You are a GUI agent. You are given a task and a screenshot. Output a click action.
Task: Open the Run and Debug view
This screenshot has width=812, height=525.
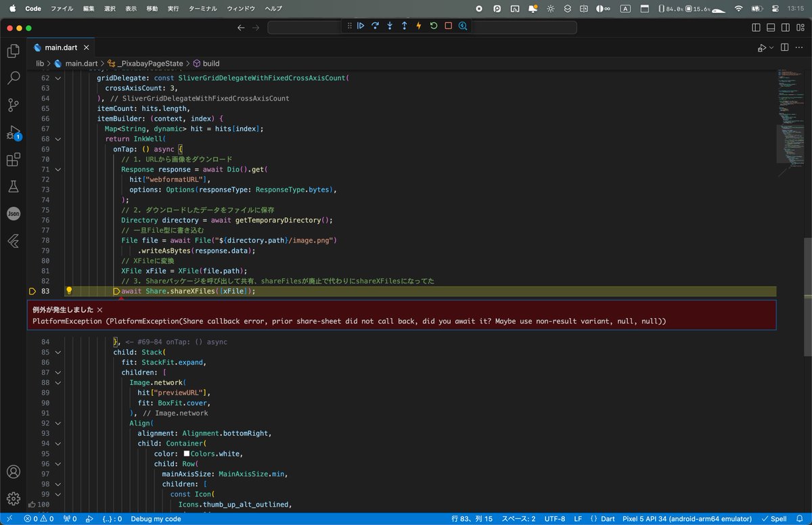coord(13,133)
